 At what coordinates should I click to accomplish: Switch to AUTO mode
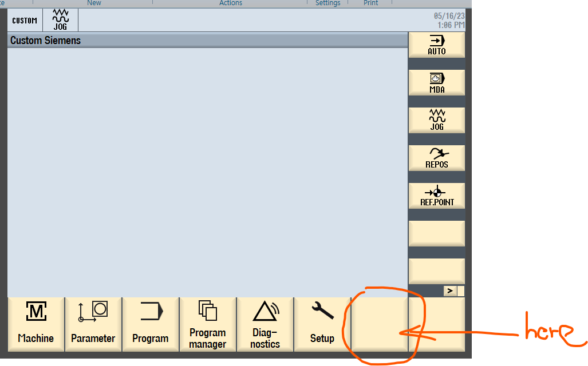coord(436,45)
